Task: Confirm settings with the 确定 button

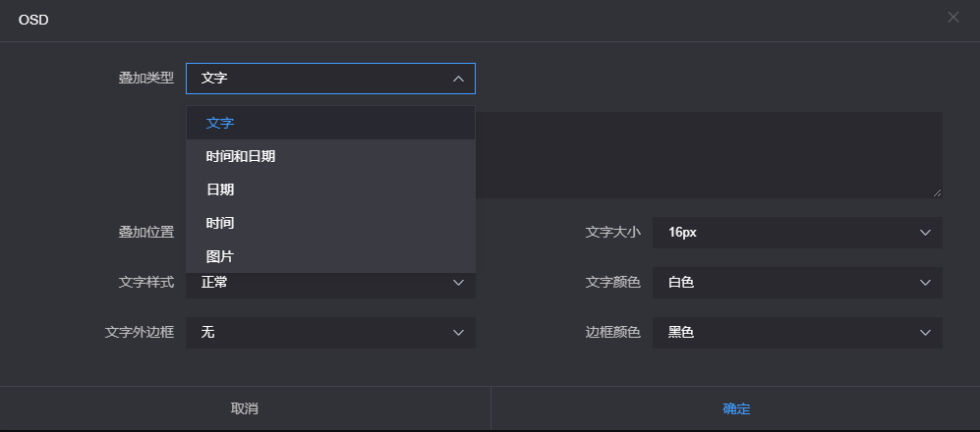Action: coord(735,408)
